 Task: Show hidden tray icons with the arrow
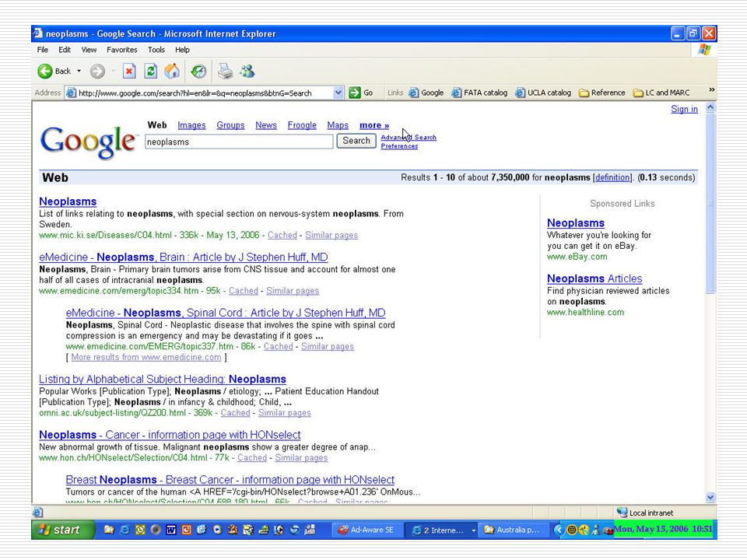(x=559, y=530)
